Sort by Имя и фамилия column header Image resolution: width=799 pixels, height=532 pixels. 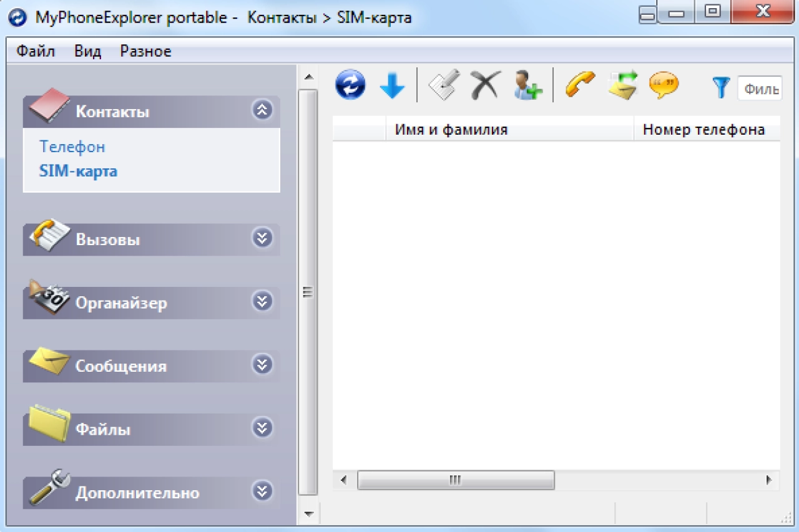coord(509,129)
